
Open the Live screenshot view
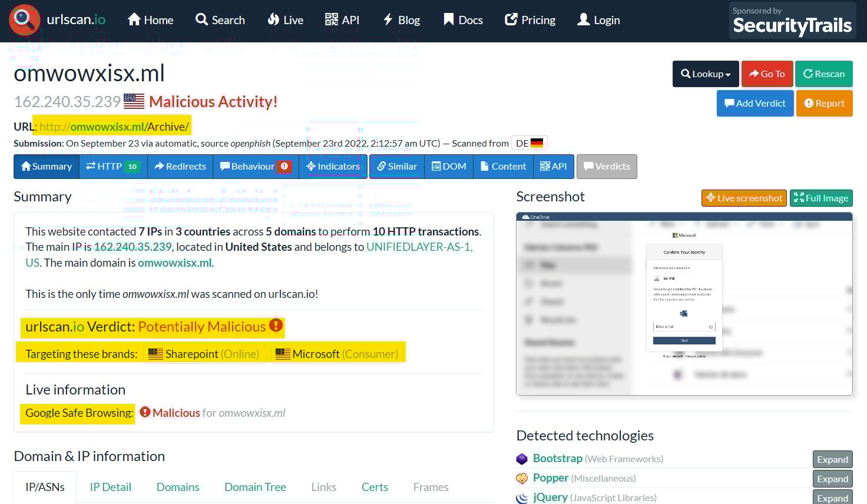[x=744, y=198]
